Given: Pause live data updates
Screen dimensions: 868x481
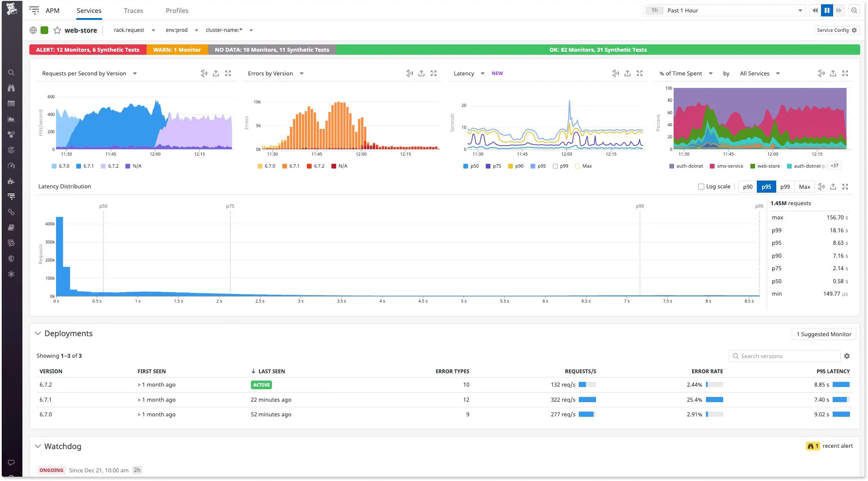Looking at the screenshot, I should pyautogui.click(x=827, y=10).
